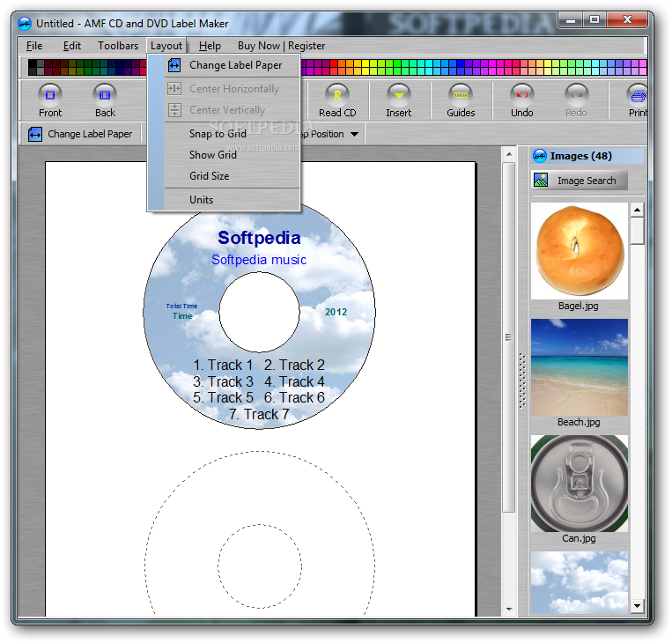
Task: Click the splitter grip beside images panel
Action: click(x=522, y=381)
